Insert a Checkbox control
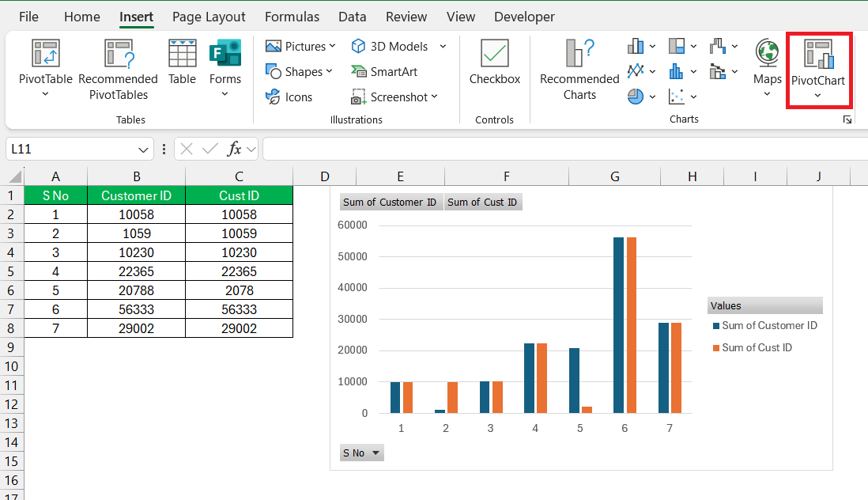The image size is (868, 500). pyautogui.click(x=494, y=62)
